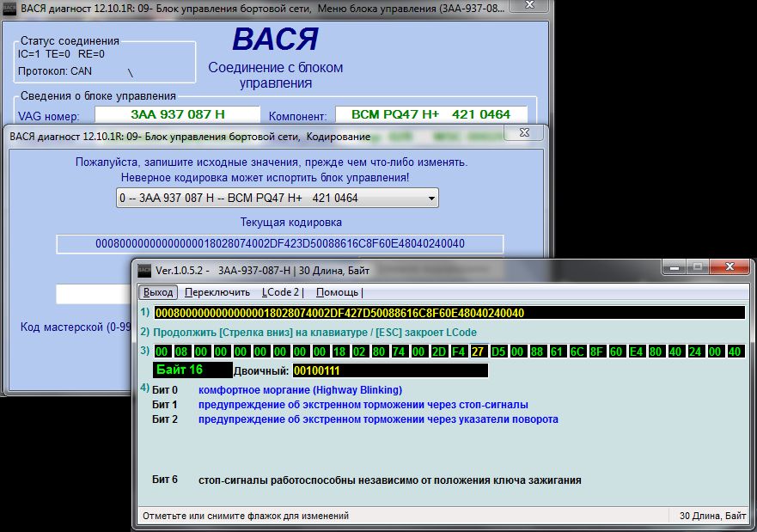
Task: Select byte cell 2D
Action: click(x=439, y=352)
